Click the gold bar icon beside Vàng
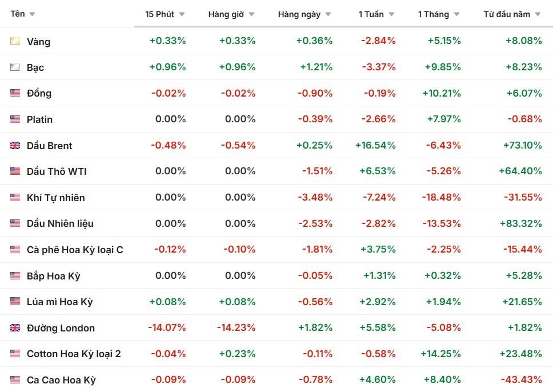This screenshot has width=553, height=392. [x=15, y=41]
